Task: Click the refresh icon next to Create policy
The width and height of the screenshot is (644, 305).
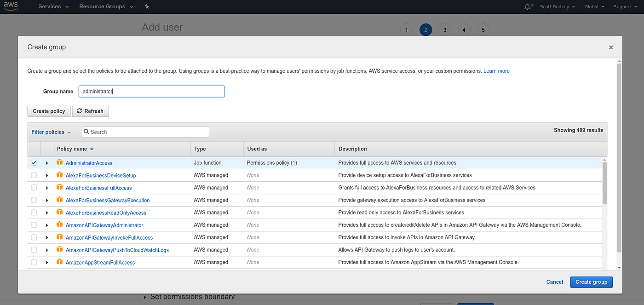Action: pos(80,111)
